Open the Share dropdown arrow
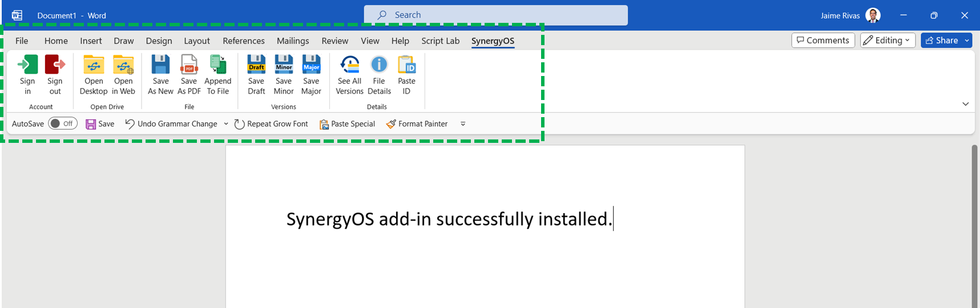The image size is (980, 308). coord(967,40)
